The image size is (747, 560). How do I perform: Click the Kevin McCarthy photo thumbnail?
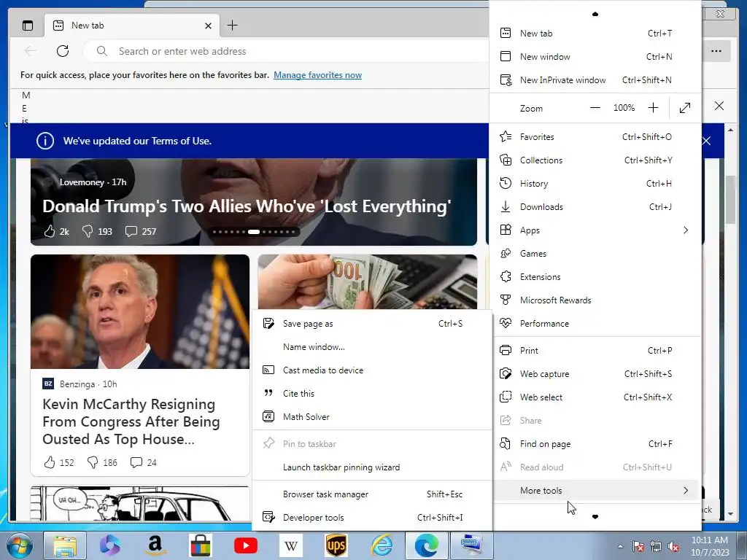pyautogui.click(x=140, y=311)
